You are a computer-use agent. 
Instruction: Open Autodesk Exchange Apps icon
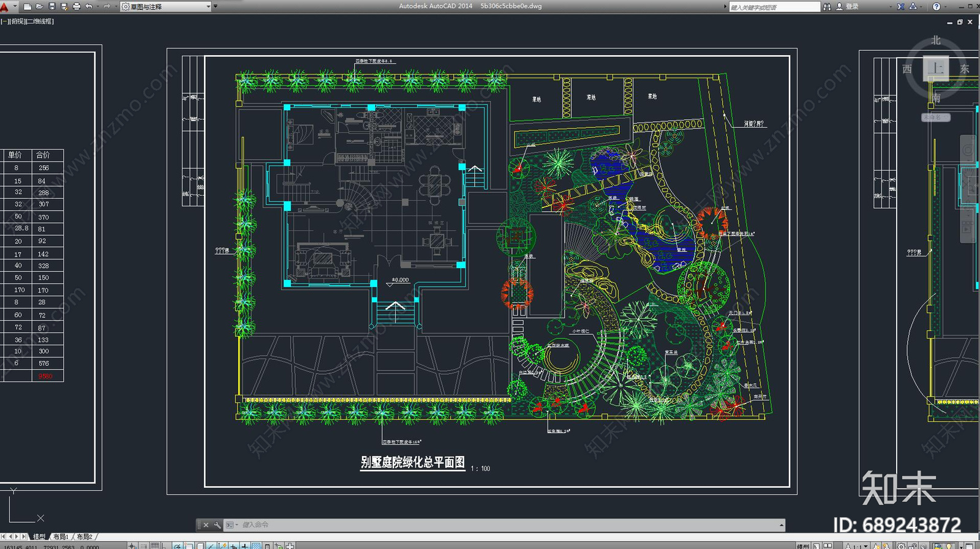coord(901,7)
